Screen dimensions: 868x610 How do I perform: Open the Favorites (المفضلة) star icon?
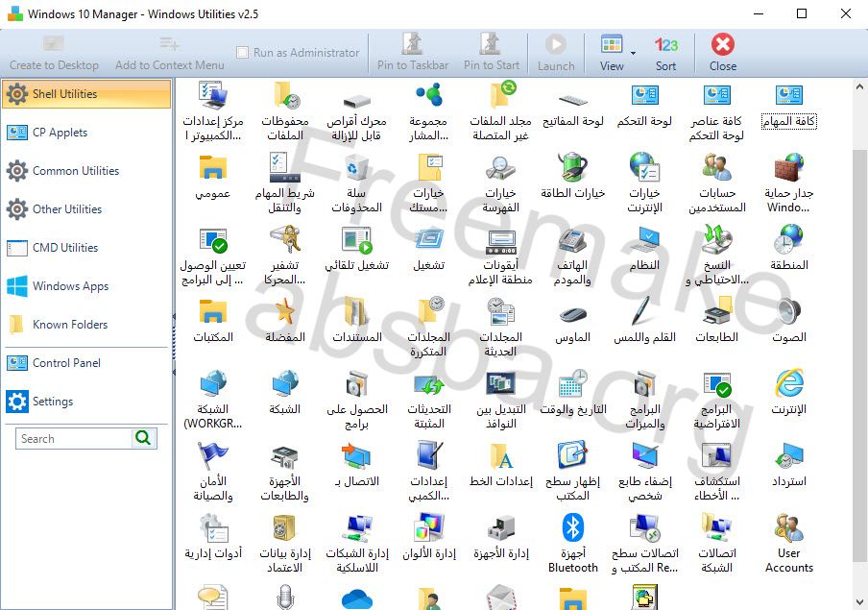(285, 311)
